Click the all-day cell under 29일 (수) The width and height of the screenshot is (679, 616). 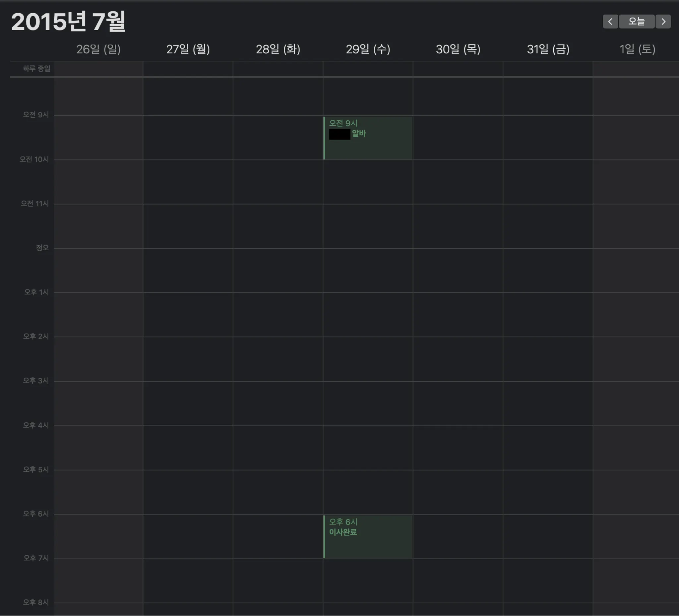coord(368,69)
